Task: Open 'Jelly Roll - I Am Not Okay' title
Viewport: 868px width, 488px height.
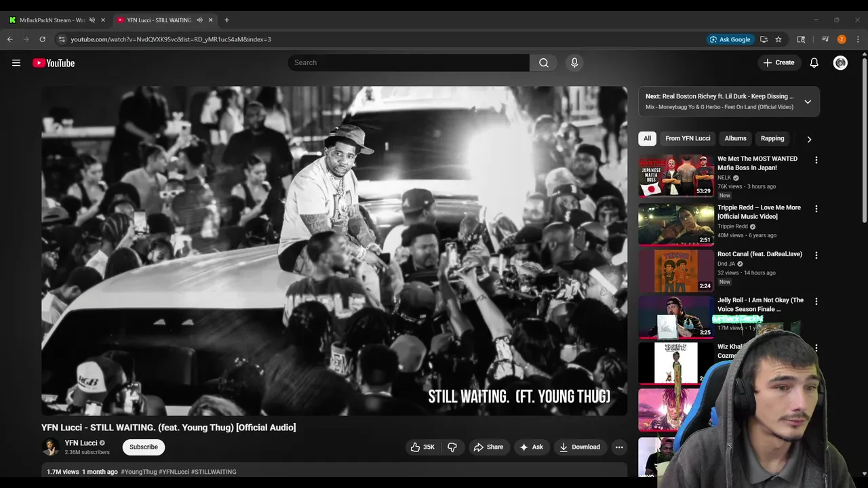Action: tap(760, 304)
